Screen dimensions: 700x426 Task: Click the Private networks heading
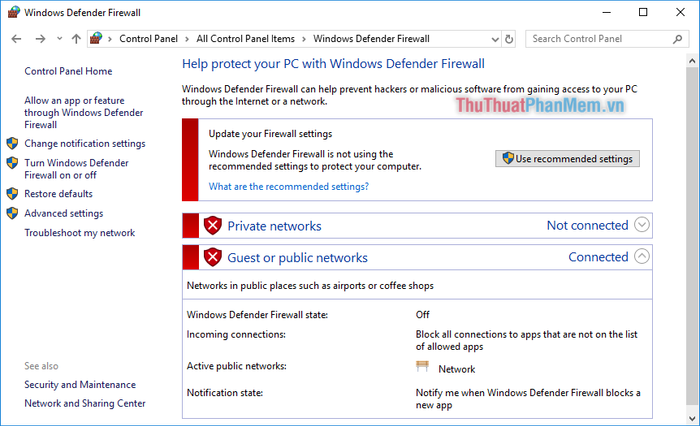point(274,226)
